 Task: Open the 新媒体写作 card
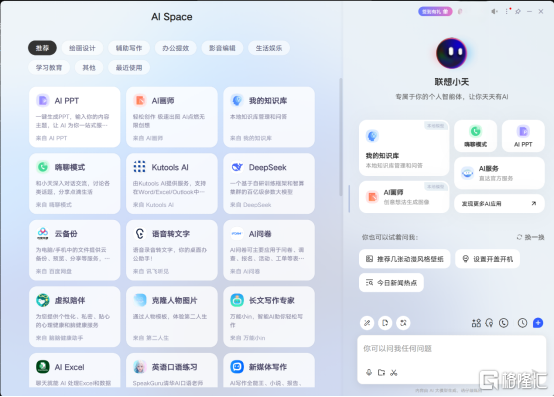point(269,371)
